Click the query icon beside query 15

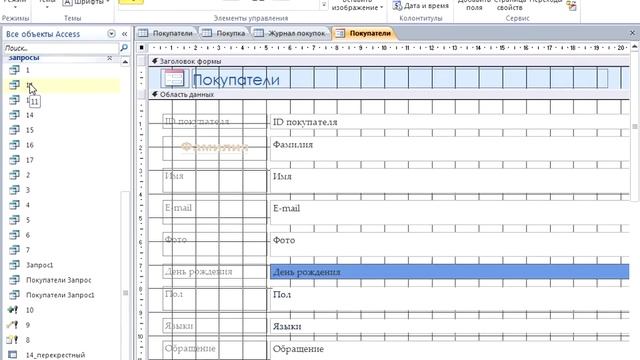14,130
